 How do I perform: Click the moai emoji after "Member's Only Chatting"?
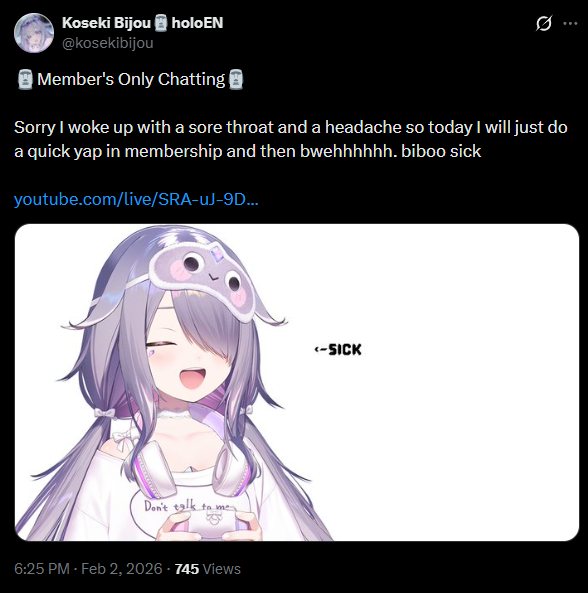click(236, 79)
